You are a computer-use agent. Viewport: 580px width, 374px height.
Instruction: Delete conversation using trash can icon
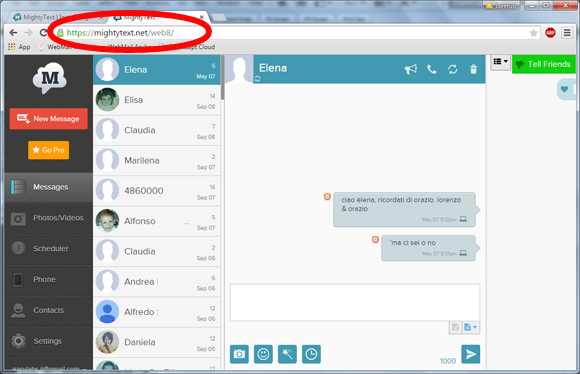pyautogui.click(x=473, y=69)
